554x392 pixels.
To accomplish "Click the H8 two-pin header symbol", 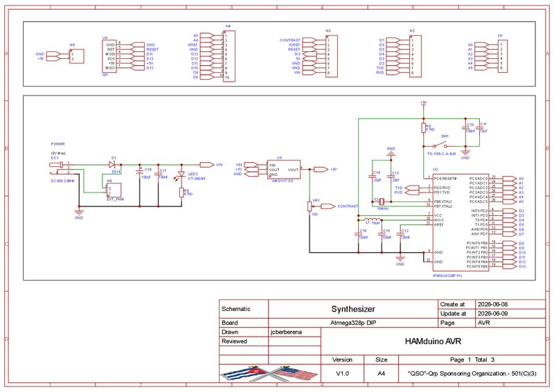I will (77, 57).
